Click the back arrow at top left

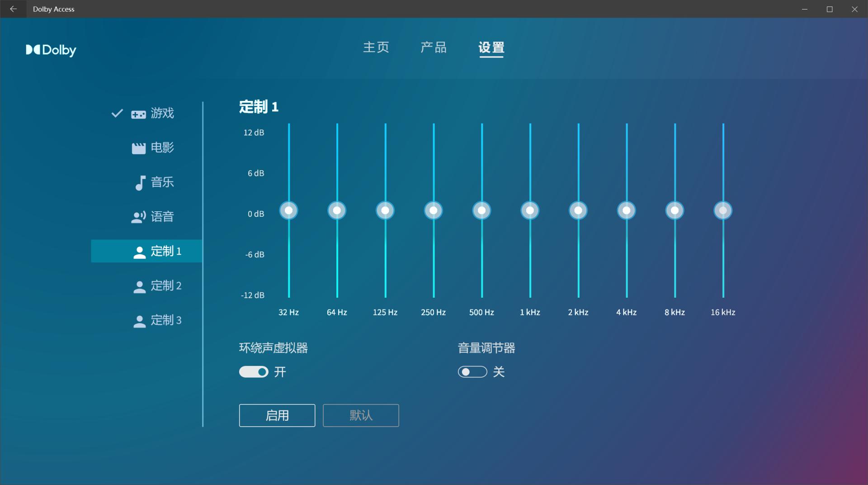13,9
